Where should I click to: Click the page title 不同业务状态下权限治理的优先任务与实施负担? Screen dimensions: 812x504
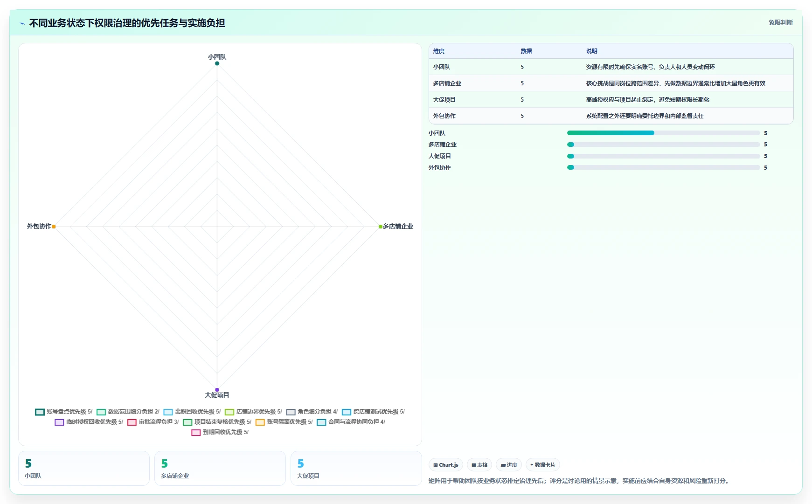click(127, 23)
